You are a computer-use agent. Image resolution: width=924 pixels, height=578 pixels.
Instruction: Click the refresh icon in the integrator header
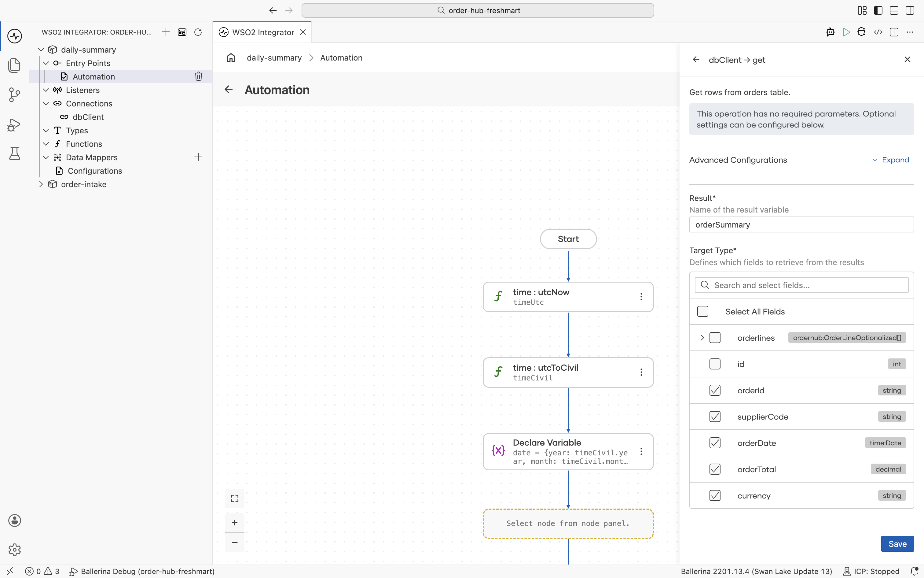pos(198,32)
